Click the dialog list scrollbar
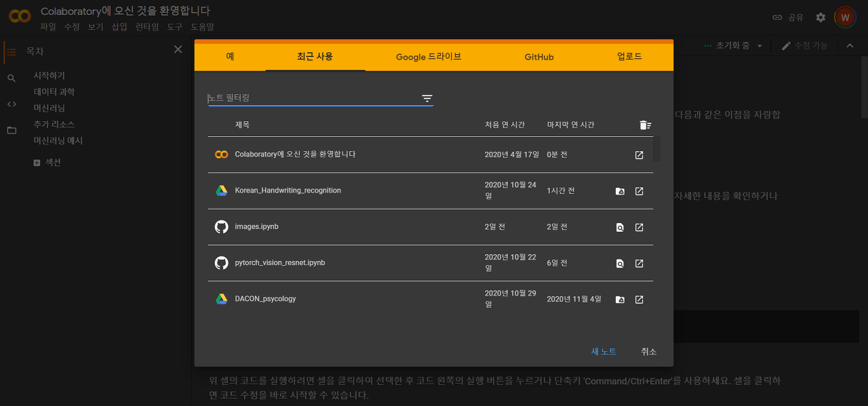The width and height of the screenshot is (868, 406). pos(656,149)
